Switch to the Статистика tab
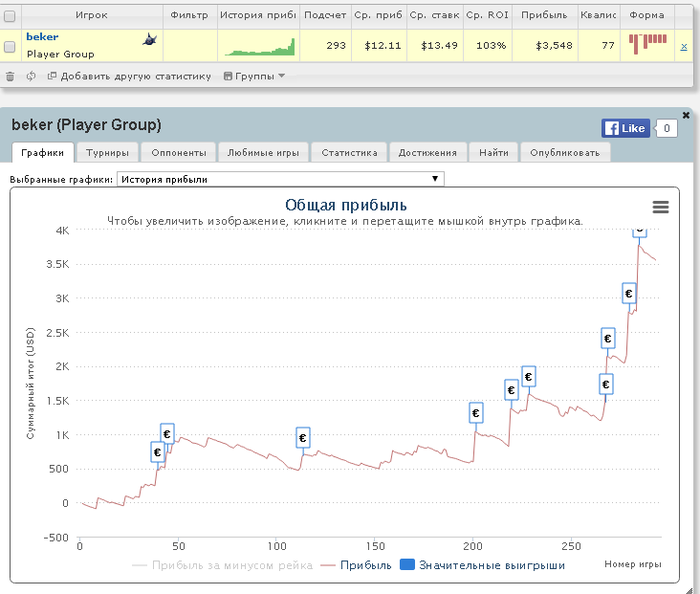Viewport: 700px width, 594px height. [349, 153]
